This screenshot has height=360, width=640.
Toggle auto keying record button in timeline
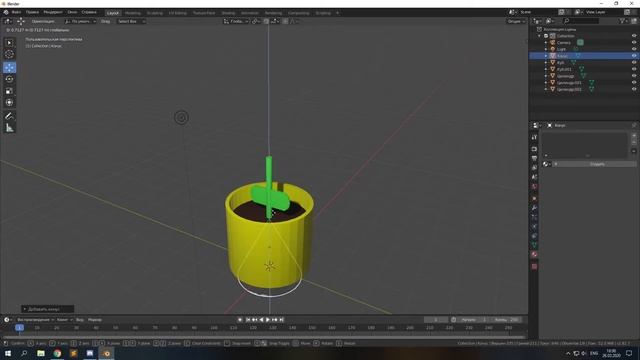240,320
